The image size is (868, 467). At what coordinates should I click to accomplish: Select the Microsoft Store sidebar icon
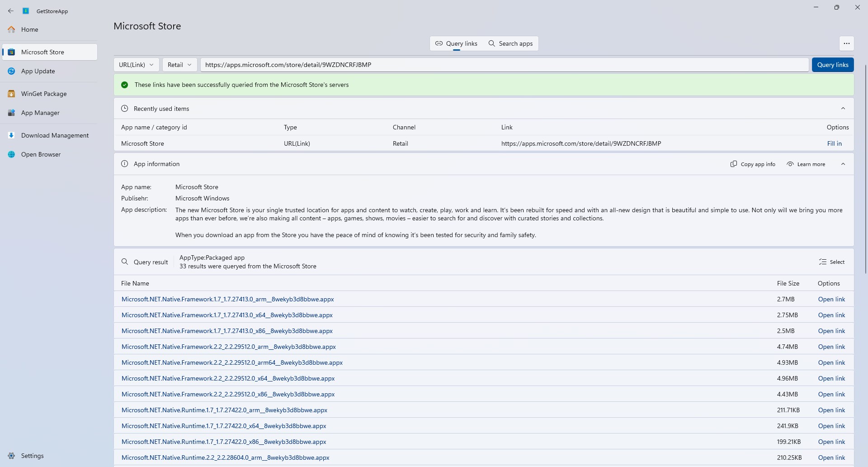tap(12, 52)
